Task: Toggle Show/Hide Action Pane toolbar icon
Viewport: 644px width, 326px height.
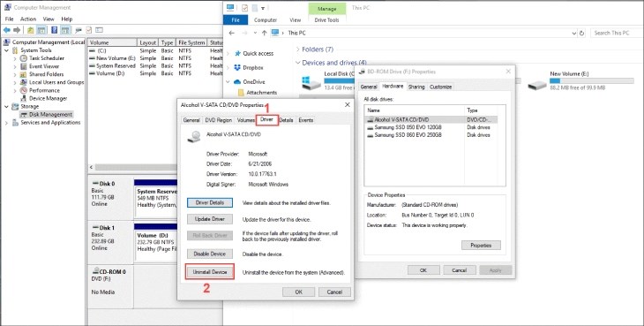Action: (65, 30)
